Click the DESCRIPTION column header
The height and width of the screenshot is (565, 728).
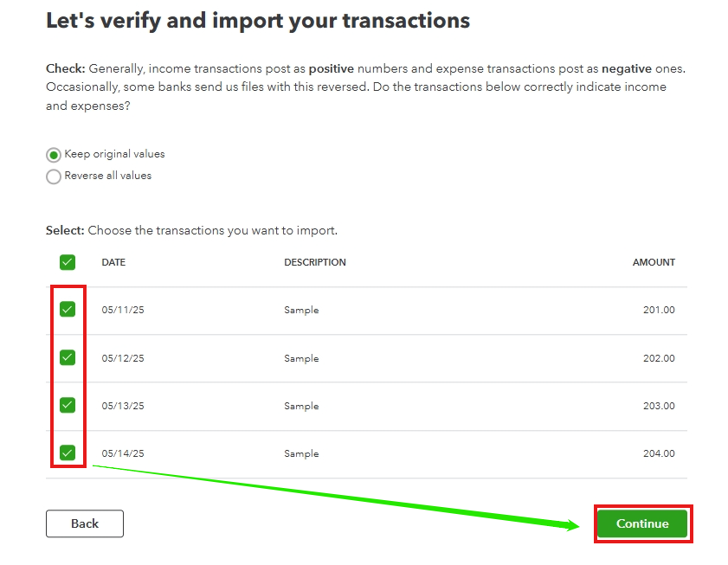click(315, 262)
